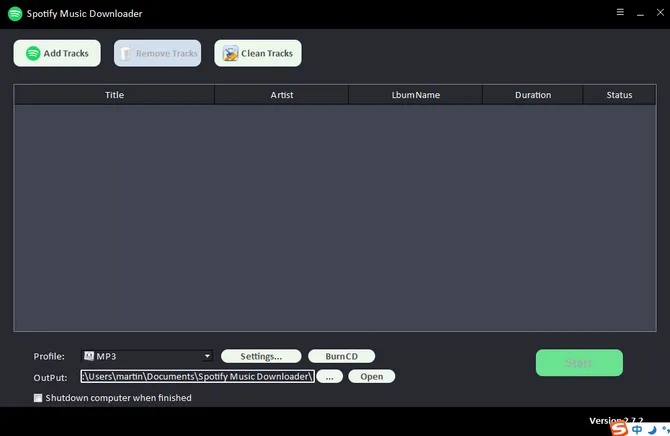This screenshot has width=670, height=436.
Task: Click the moon icon in the IME bar
Action: pos(652,430)
